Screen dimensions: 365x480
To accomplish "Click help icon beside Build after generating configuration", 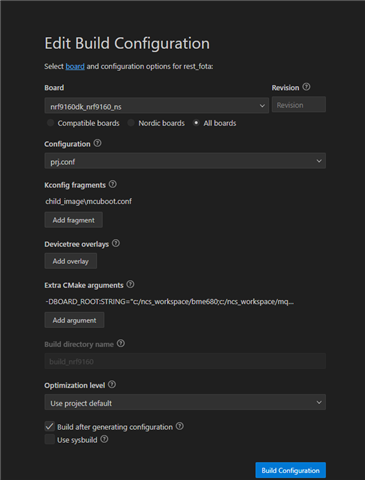I will (x=180, y=426).
